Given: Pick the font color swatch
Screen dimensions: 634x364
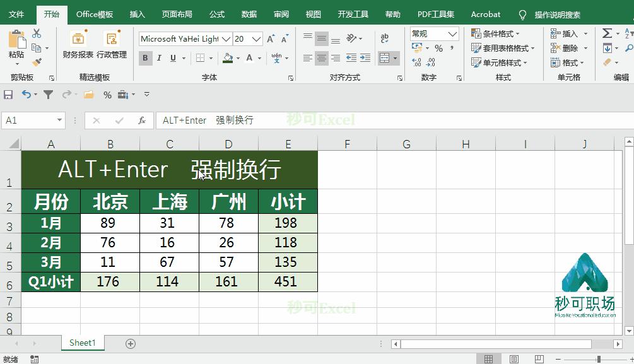Looking at the screenshot, I should [x=249, y=59].
